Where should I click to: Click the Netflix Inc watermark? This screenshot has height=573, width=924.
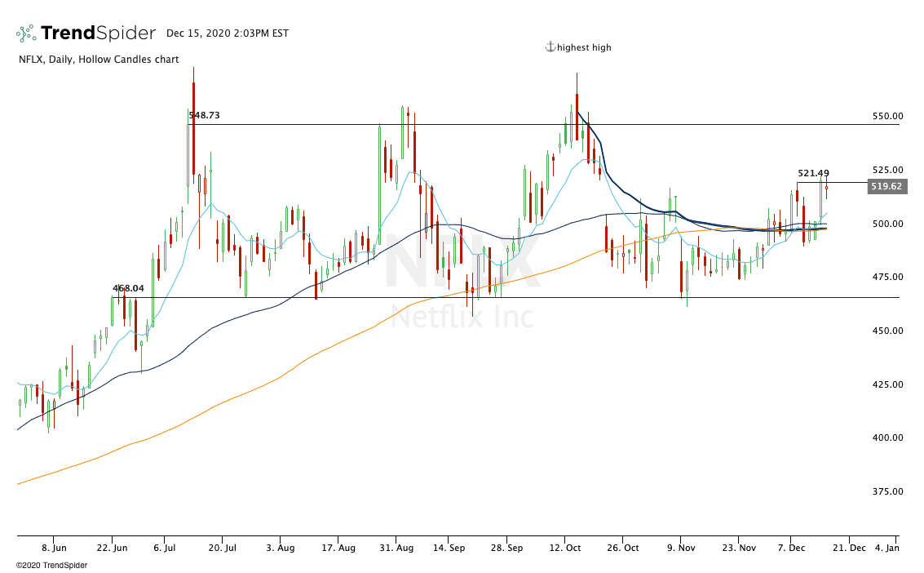462,314
